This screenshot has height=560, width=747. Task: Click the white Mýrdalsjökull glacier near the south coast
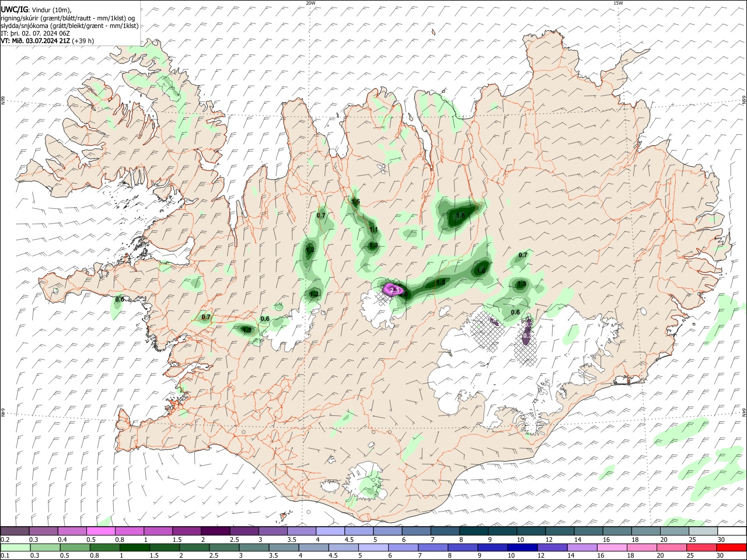click(x=366, y=480)
